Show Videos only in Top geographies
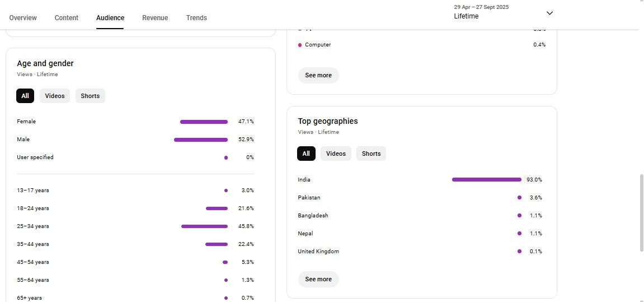This screenshot has width=644, height=302. pyautogui.click(x=336, y=154)
